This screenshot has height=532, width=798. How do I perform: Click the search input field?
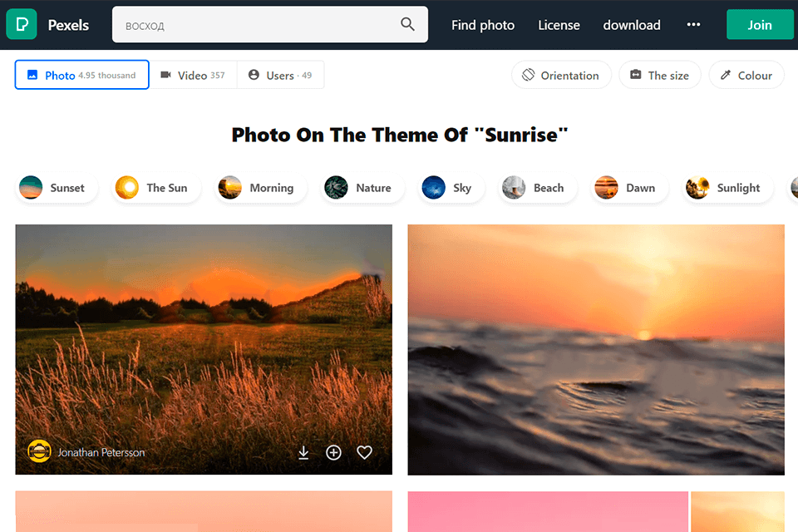249,24
